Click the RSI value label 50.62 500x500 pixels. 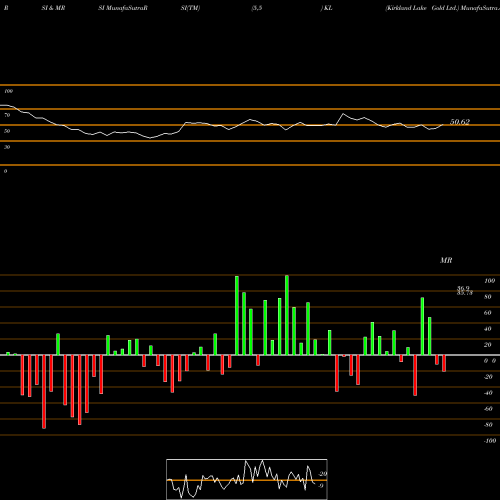tap(460, 122)
